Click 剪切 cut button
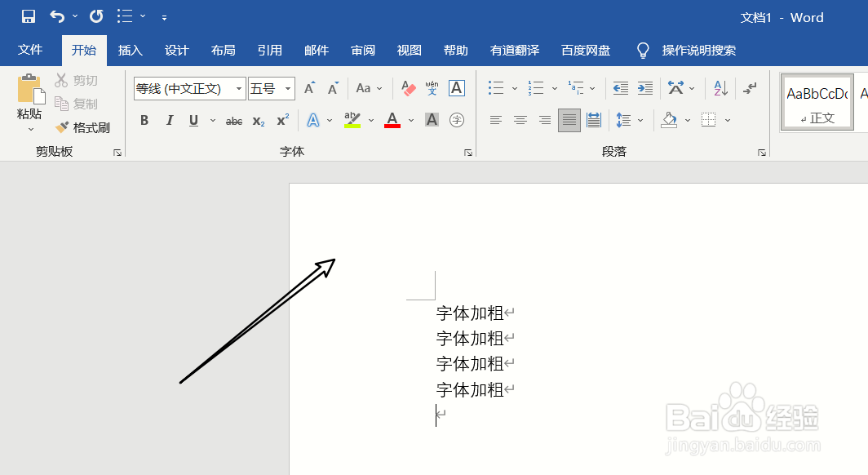The height and width of the screenshot is (475, 868). coord(77,81)
